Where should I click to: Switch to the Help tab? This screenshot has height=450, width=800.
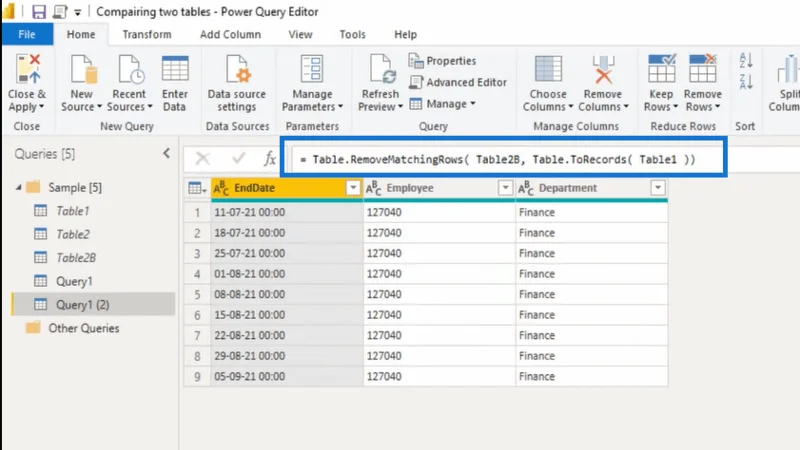click(x=406, y=34)
